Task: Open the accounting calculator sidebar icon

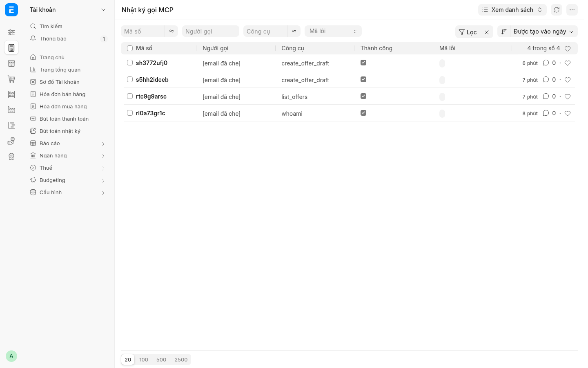Action: point(11,48)
